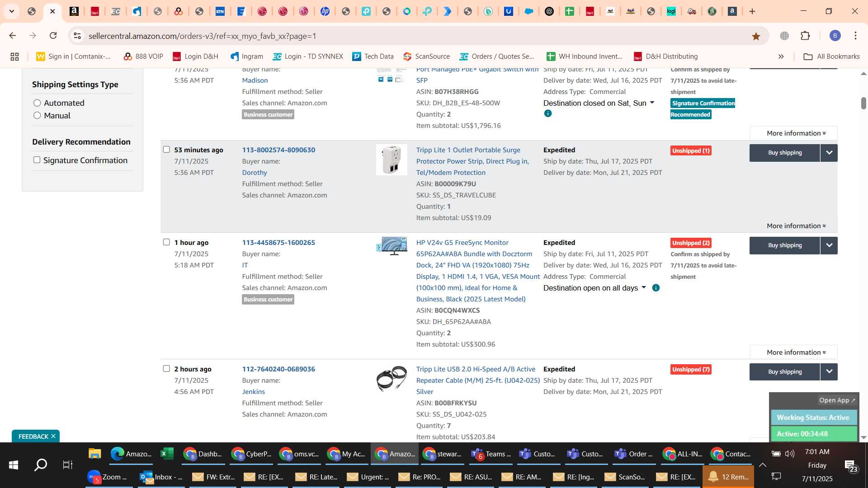
Task: Open Excel from the taskbar
Action: (167, 454)
